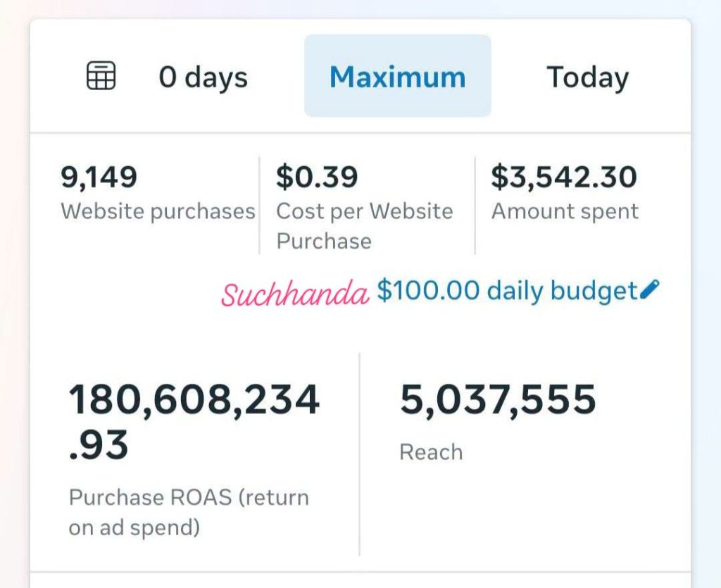Open the calendar date range icon
This screenshot has width=721, height=588.
(x=101, y=75)
